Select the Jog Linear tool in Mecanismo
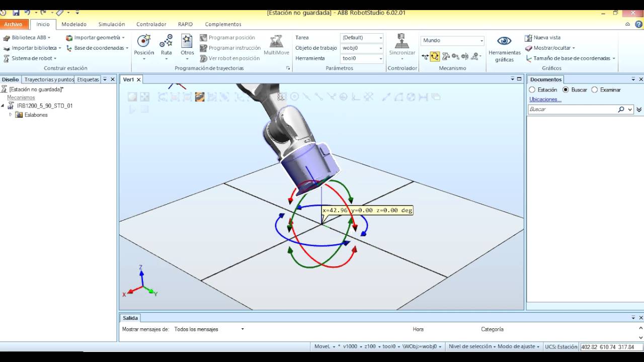The width and height of the screenshot is (644, 362). [455, 56]
